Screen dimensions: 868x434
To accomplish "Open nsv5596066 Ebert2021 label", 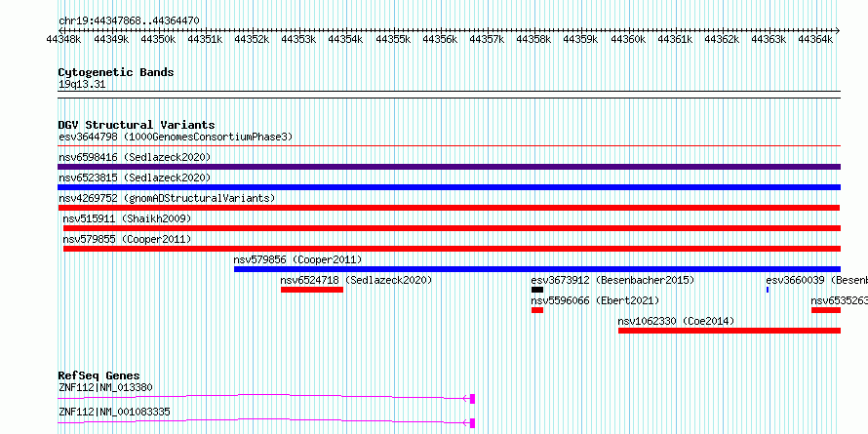I will tap(595, 300).
